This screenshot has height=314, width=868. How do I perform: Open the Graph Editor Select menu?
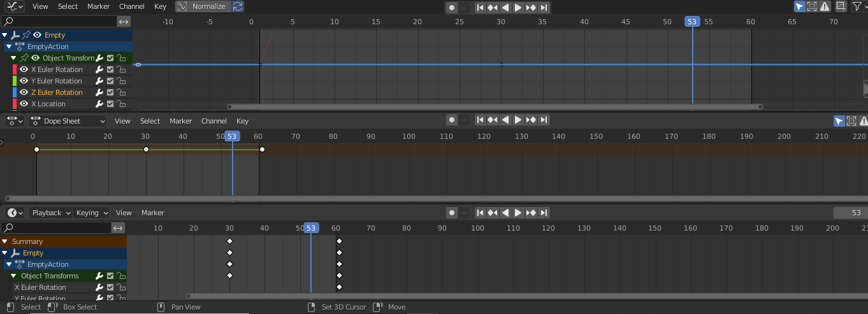[68, 6]
